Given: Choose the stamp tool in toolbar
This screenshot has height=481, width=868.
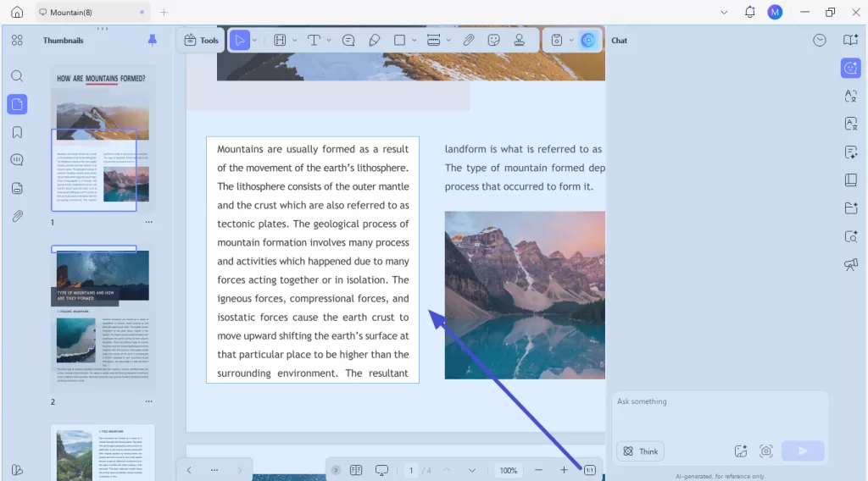Looking at the screenshot, I should click(519, 40).
